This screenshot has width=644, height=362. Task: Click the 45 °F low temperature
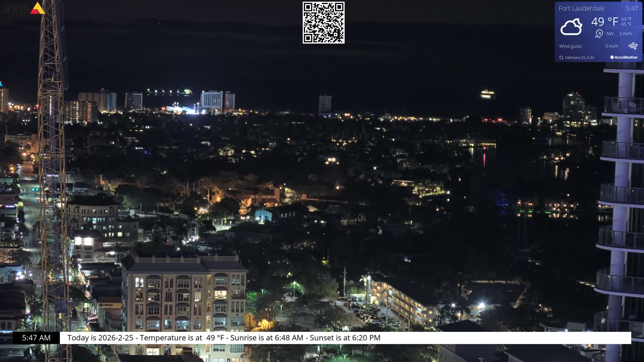point(626,24)
